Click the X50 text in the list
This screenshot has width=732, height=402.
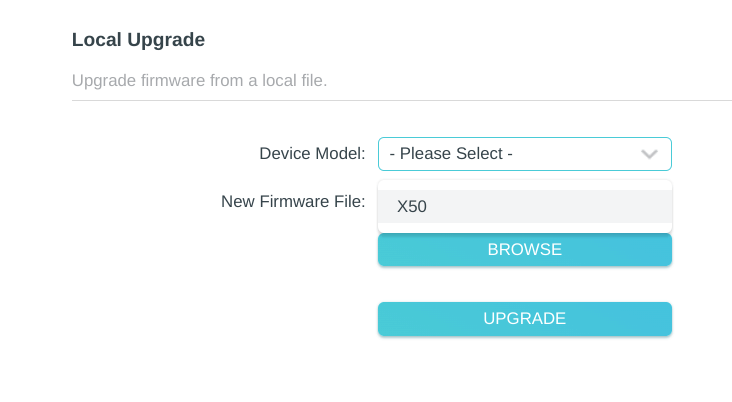(x=413, y=207)
